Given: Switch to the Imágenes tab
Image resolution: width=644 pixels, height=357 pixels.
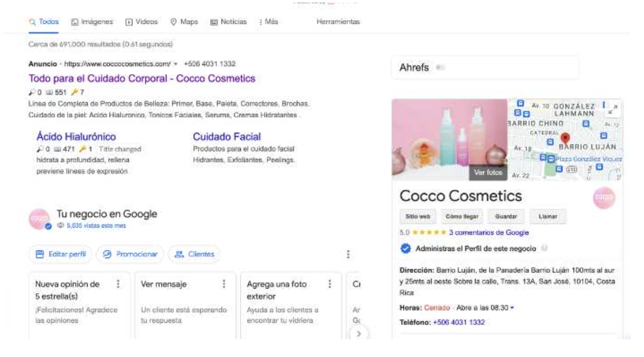Looking at the screenshot, I should pos(92,22).
